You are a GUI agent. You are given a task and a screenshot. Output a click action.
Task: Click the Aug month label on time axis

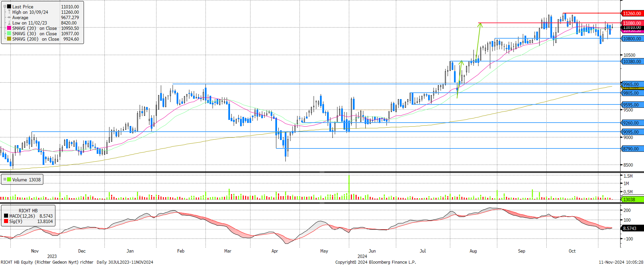[x=473, y=251]
